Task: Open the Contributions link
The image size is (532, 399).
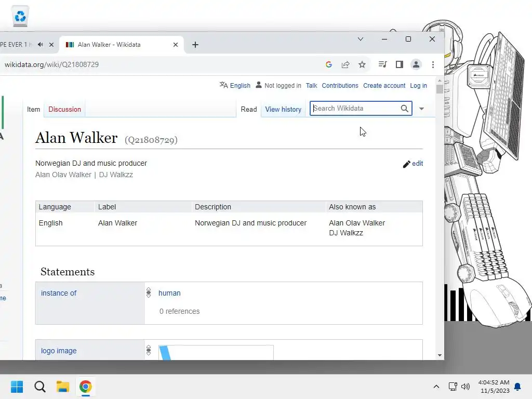Action: point(340,86)
